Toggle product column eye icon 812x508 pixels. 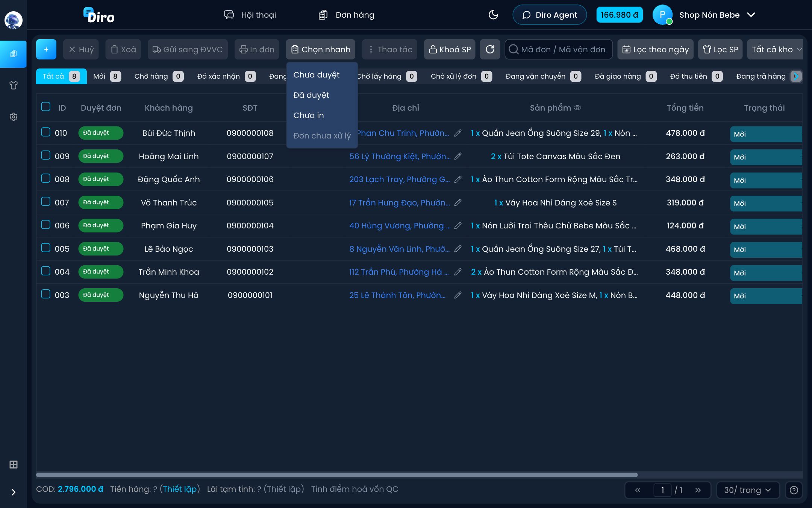(578, 108)
